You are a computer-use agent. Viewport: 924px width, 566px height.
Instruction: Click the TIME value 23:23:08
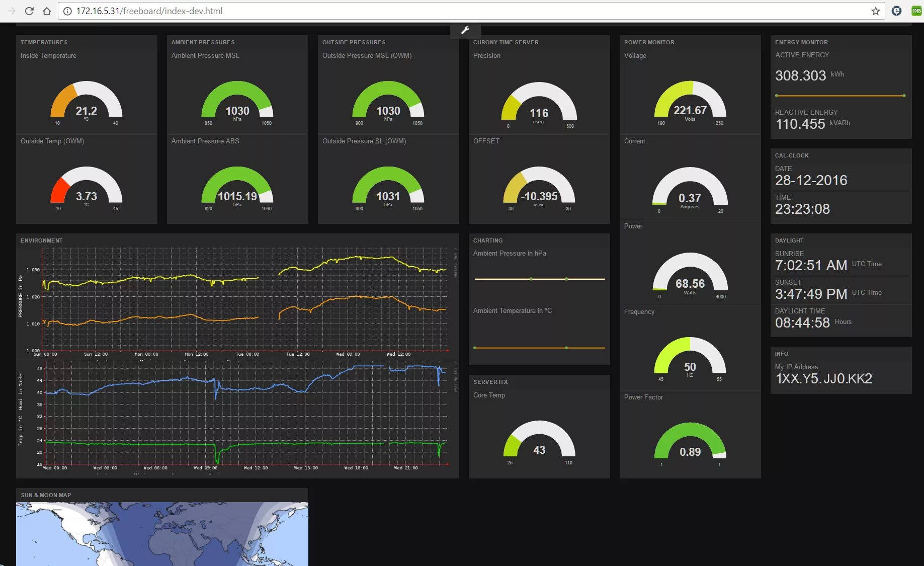tap(802, 209)
